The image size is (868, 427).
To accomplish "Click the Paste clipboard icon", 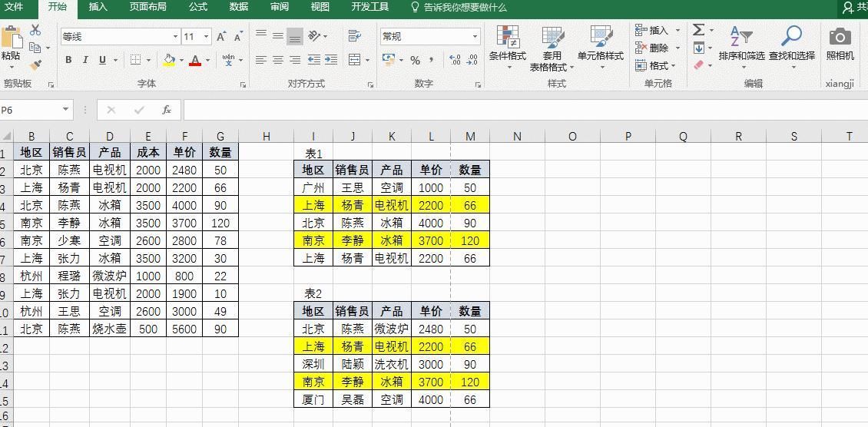I will point(11,37).
